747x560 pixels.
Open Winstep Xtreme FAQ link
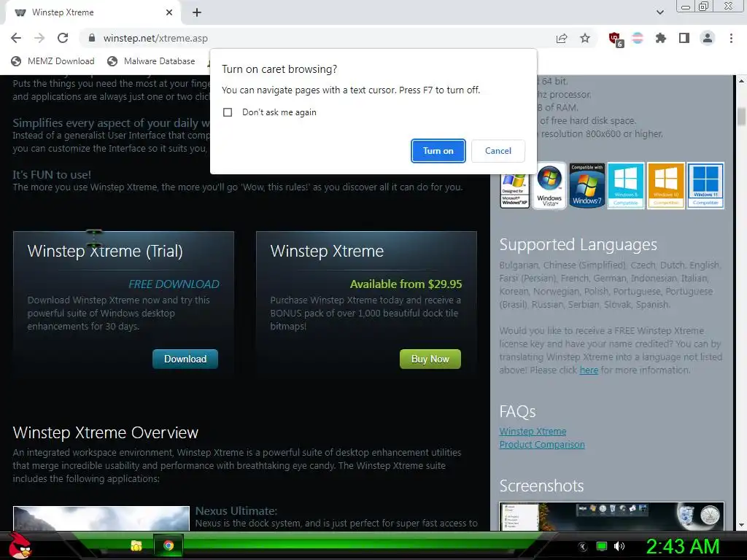coord(533,432)
